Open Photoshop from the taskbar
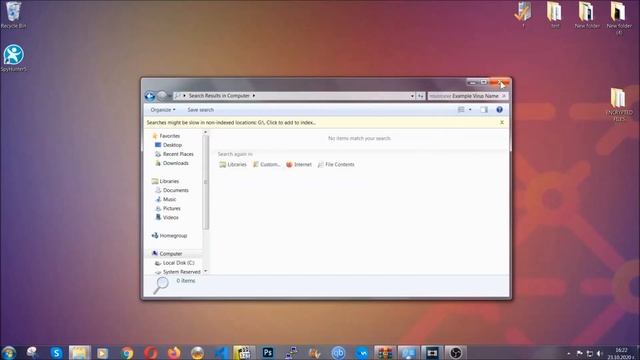This screenshot has height=360, width=640. [x=268, y=353]
